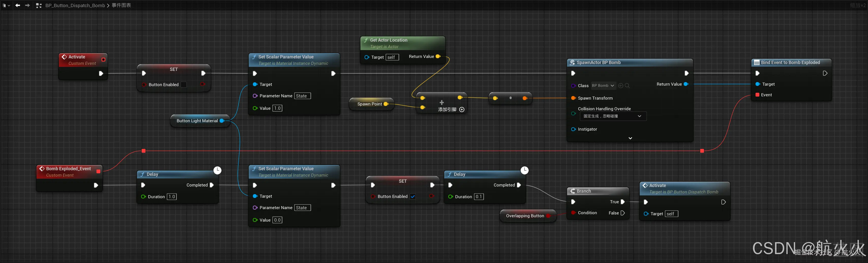The height and width of the screenshot is (263, 868).
Task: Toggle checked Button Enabled checkbox in lower SET node
Action: [413, 197]
